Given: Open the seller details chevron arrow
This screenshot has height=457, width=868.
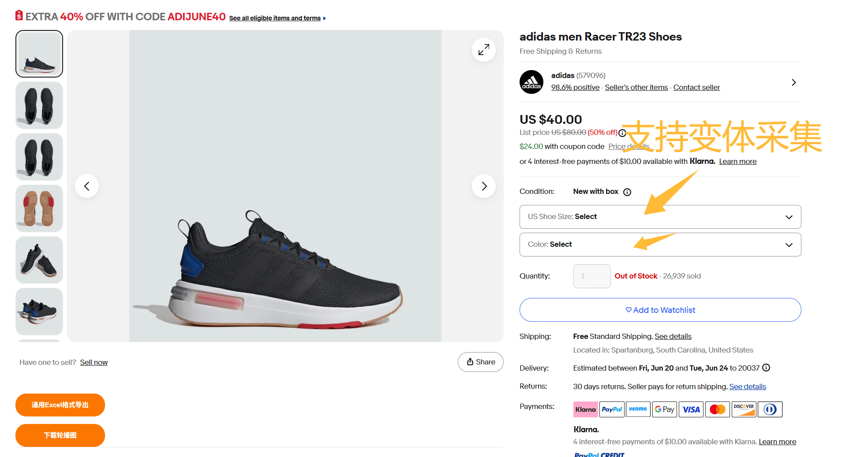Looking at the screenshot, I should 793,82.
